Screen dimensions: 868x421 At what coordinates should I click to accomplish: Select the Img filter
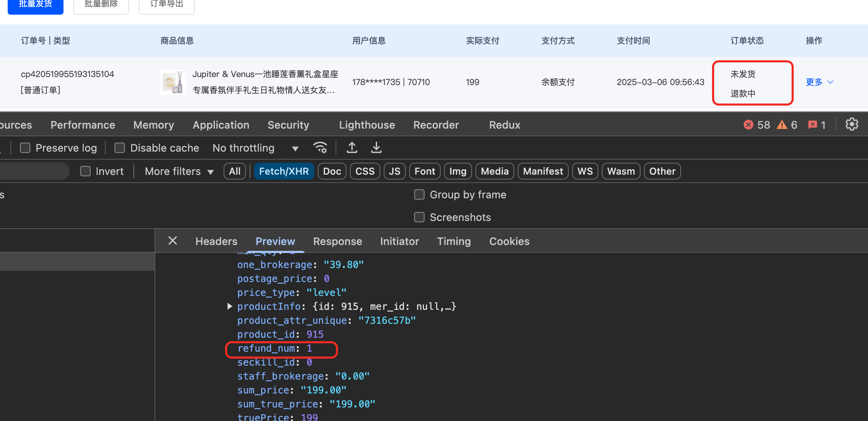click(458, 171)
